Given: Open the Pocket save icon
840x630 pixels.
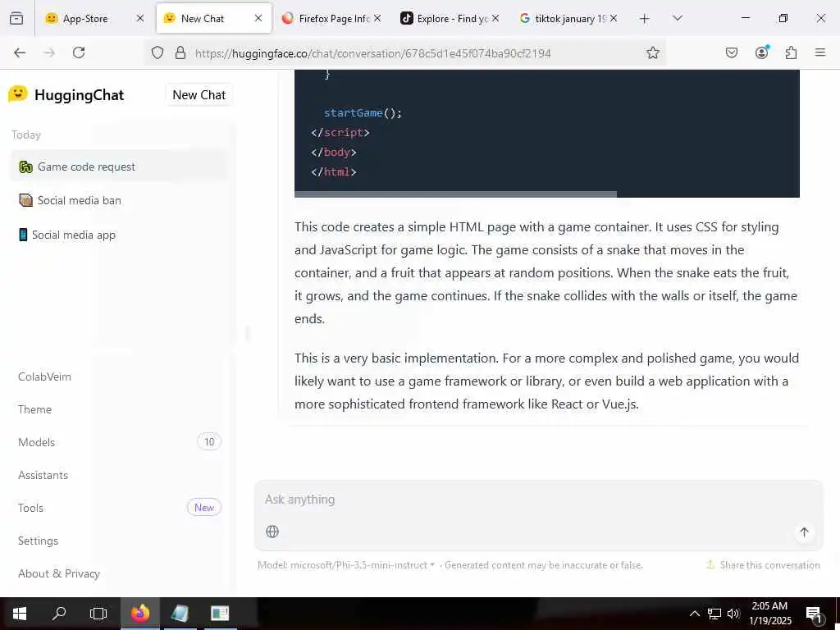Looking at the screenshot, I should (732, 52).
